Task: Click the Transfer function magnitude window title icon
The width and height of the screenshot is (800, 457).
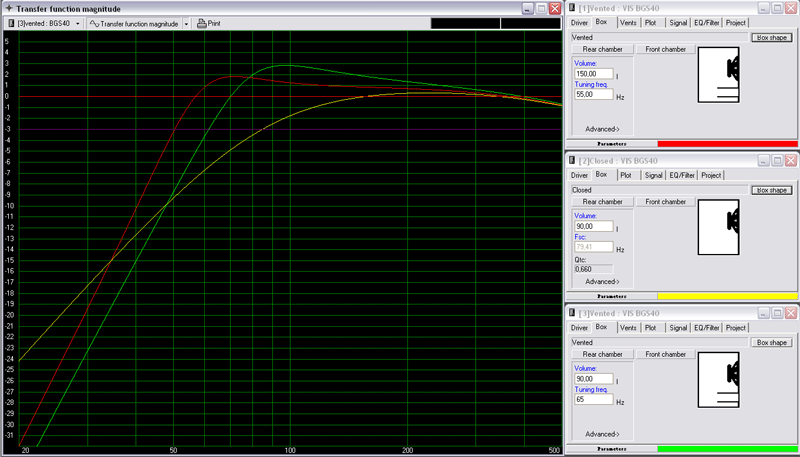Action: point(9,9)
